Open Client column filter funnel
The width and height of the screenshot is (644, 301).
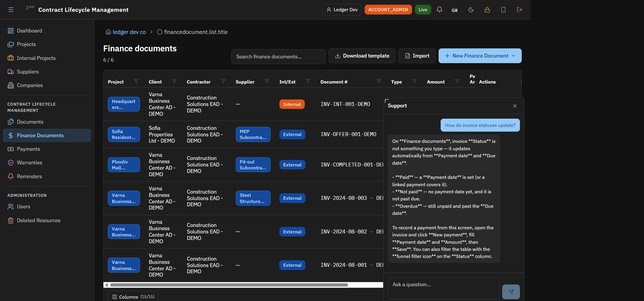pyautogui.click(x=174, y=81)
